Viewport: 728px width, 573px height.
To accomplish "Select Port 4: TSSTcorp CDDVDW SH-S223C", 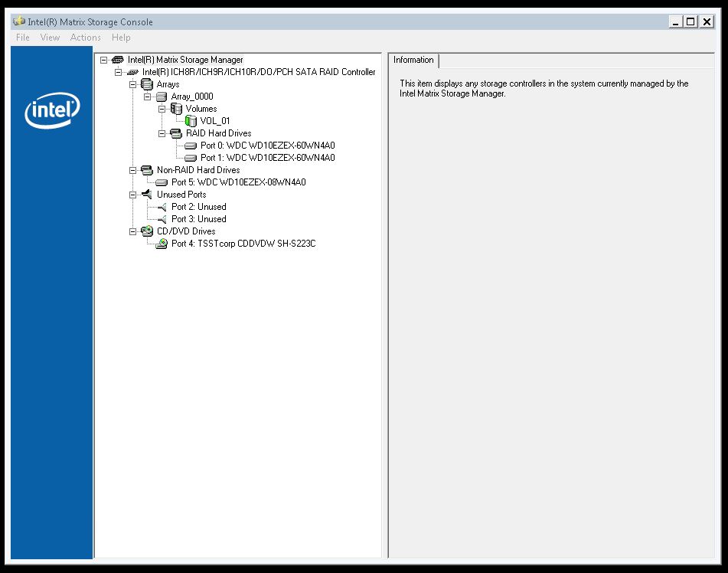I will (x=243, y=244).
